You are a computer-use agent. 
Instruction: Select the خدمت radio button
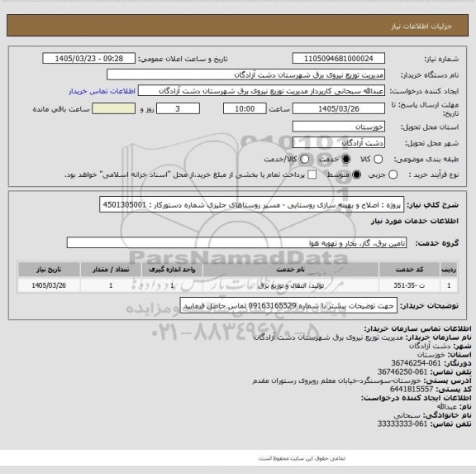345,159
